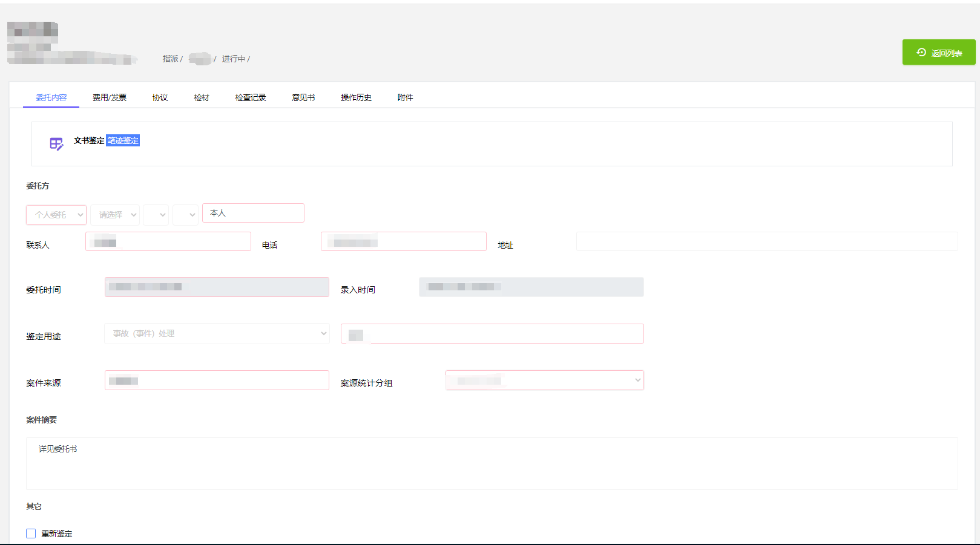Click the 进行中 breadcrumb text
This screenshot has width=980, height=545.
(234, 59)
